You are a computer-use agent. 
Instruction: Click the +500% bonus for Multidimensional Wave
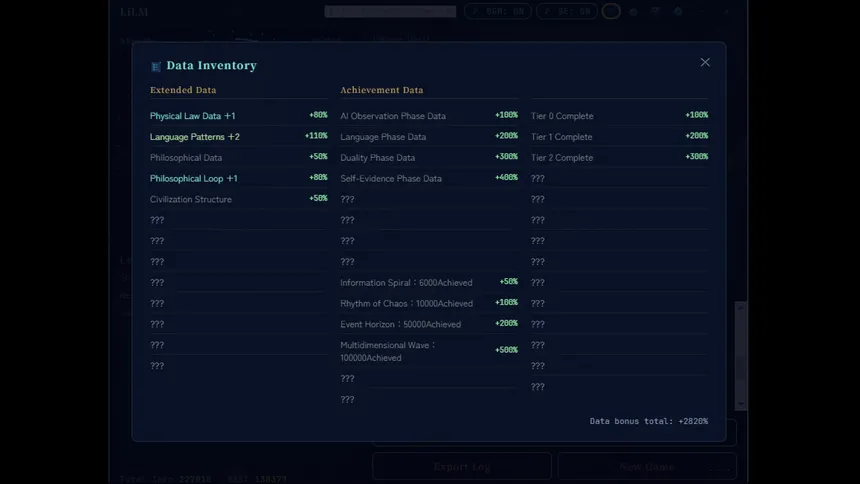506,350
